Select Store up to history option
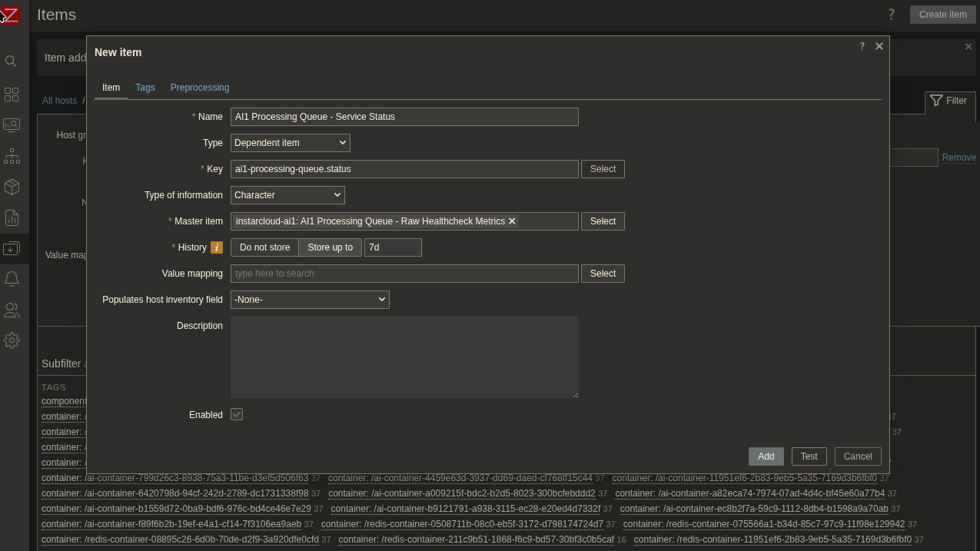 point(330,247)
